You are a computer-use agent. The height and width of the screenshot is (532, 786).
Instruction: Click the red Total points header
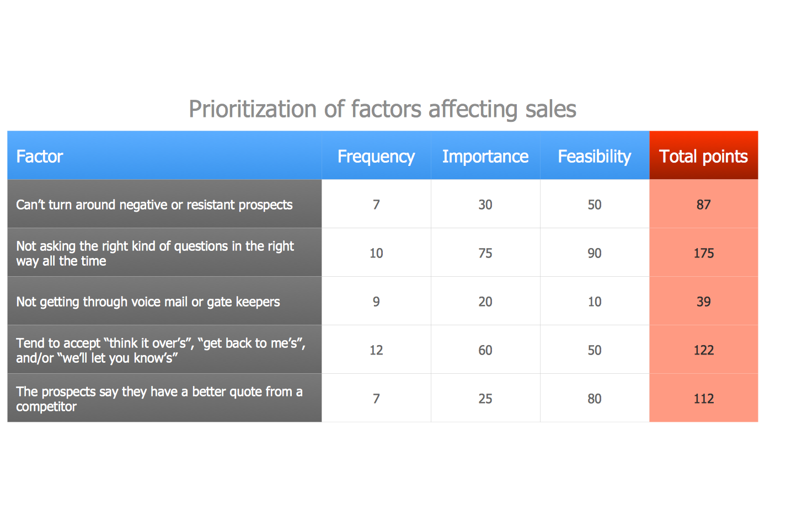703,156
